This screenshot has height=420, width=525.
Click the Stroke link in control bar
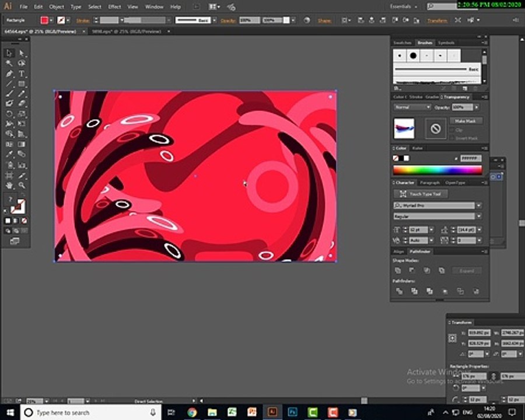click(83, 20)
